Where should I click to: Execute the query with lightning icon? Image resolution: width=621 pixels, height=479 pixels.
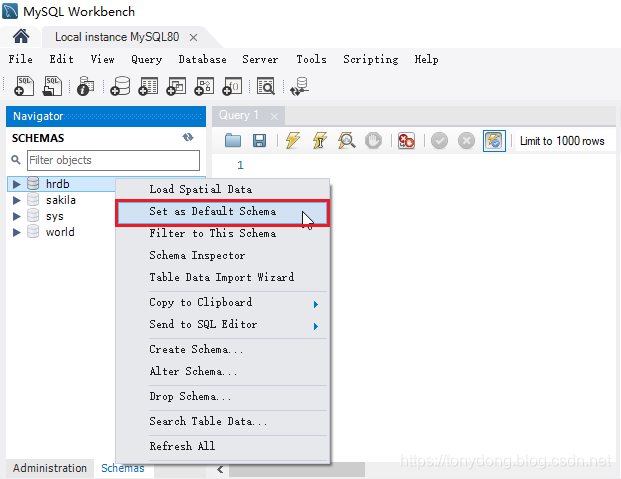tap(293, 140)
